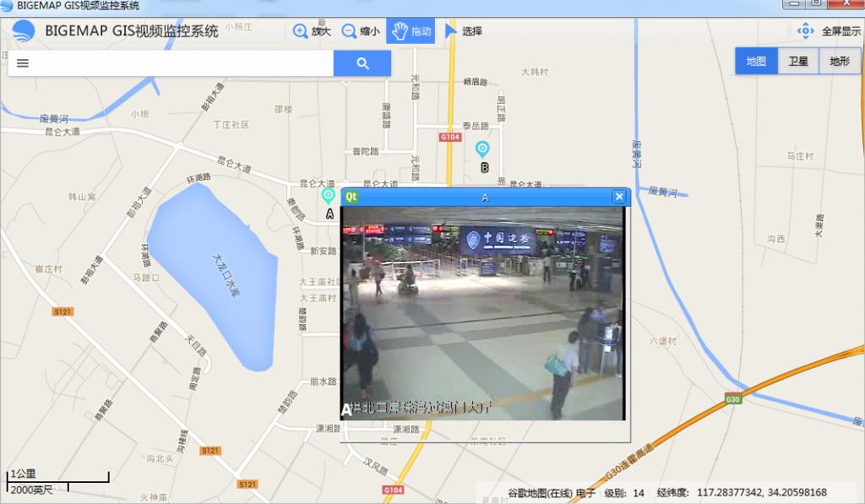Click the 全屏显示 fullscreen button
The image size is (865, 504).
(830, 31)
